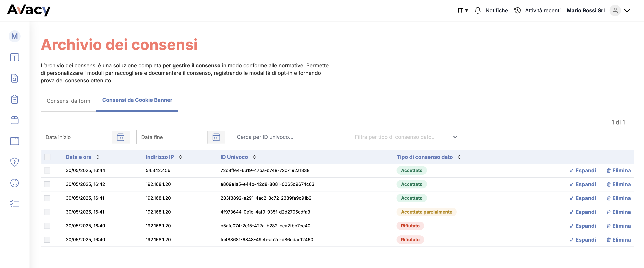Open the checklist icon in sidebar
The image size is (644, 268).
[x=15, y=204]
